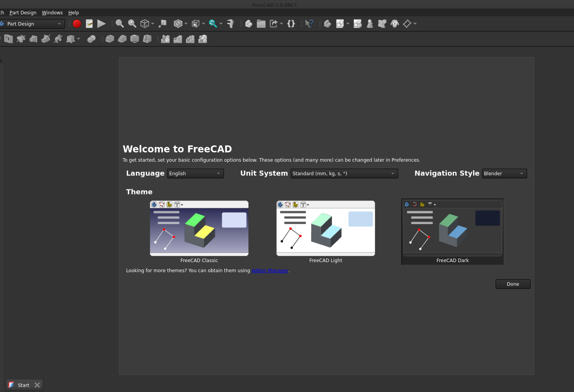The height and width of the screenshot is (392, 574).
Task: Click the Validate Sketch checkmark icon
Action: (x=358, y=24)
